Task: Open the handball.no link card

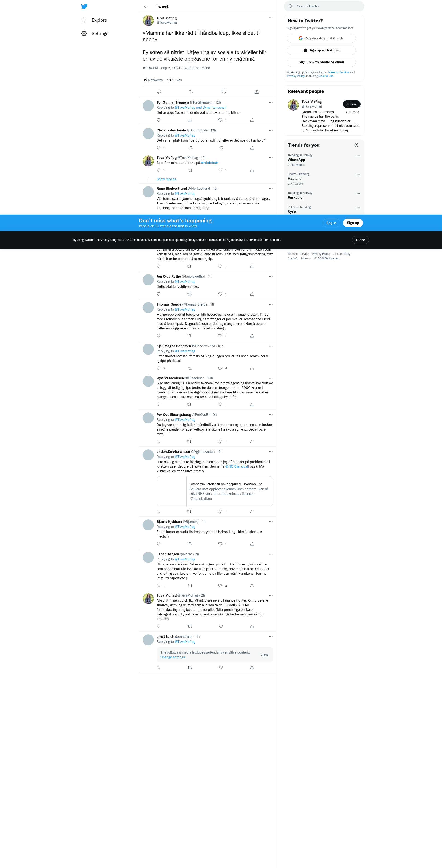Action: click(x=215, y=491)
